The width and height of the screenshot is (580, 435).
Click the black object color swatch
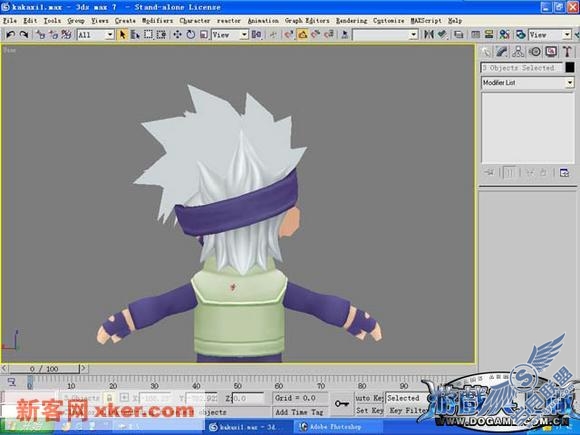tap(570, 67)
